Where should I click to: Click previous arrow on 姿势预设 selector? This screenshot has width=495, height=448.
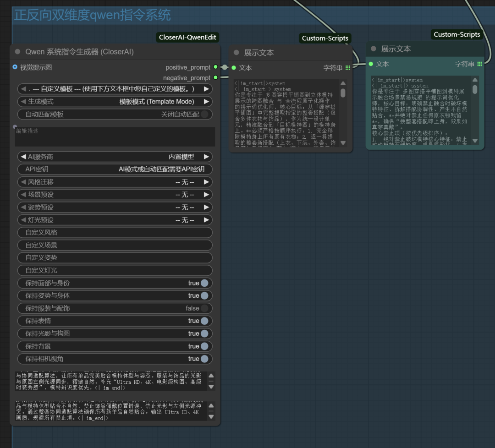point(23,207)
